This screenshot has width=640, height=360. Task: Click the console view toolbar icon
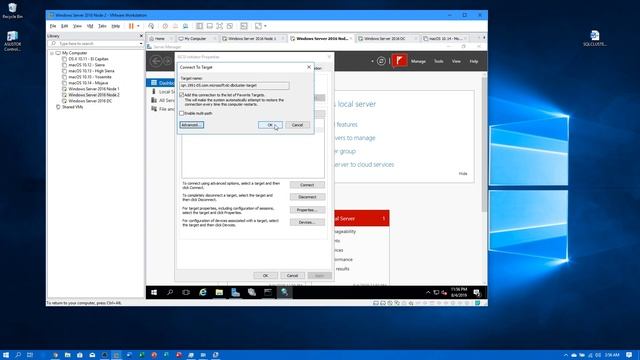pyautogui.click(x=244, y=26)
